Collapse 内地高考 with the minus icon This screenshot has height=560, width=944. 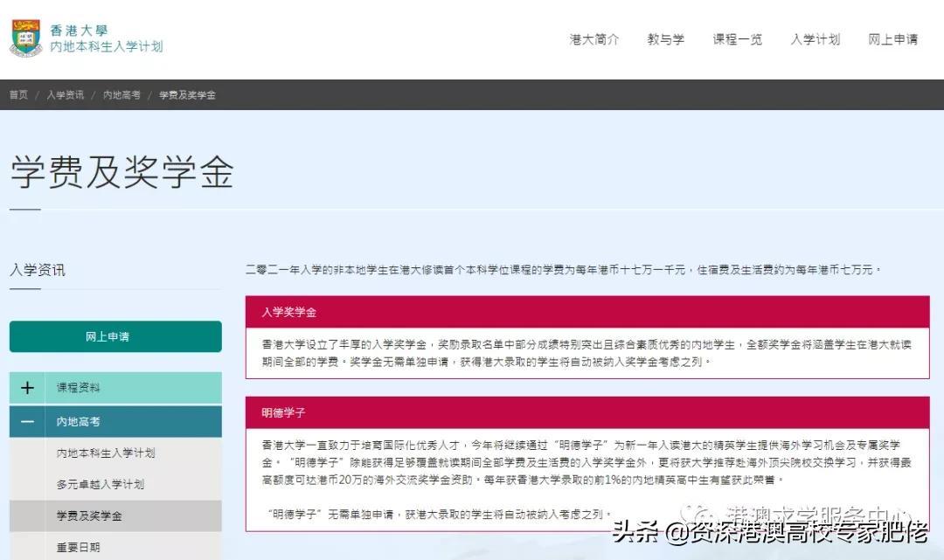(x=27, y=422)
